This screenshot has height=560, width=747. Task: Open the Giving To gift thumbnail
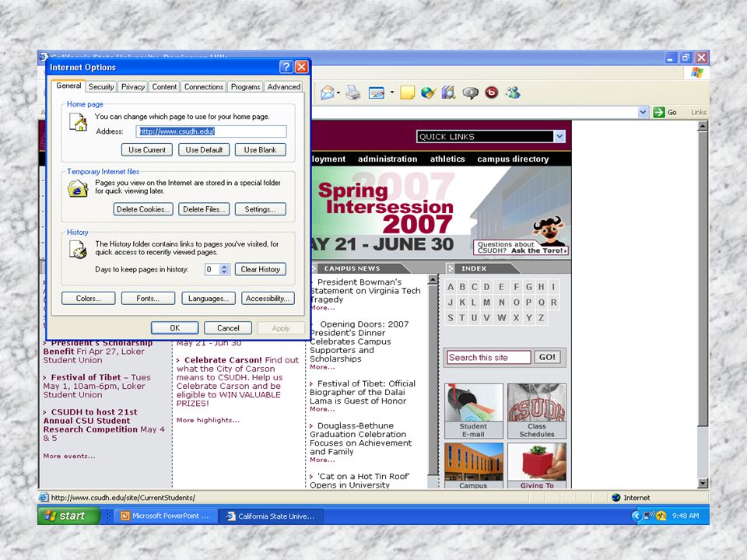click(537, 466)
